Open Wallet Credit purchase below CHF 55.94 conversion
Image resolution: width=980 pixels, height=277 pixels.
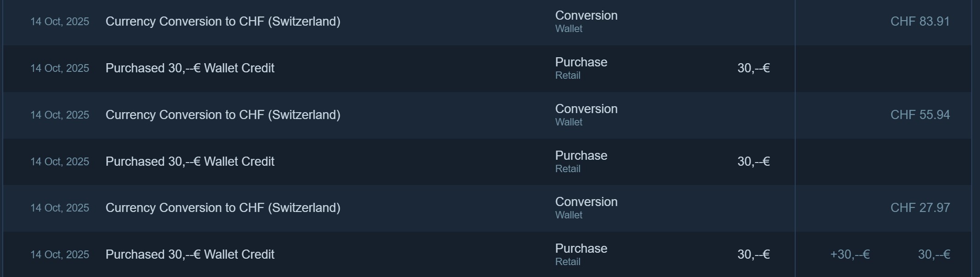[x=190, y=162]
